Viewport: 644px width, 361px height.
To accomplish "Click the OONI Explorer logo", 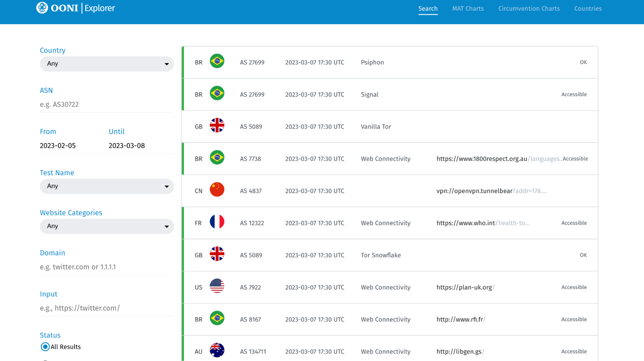I will point(75,8).
